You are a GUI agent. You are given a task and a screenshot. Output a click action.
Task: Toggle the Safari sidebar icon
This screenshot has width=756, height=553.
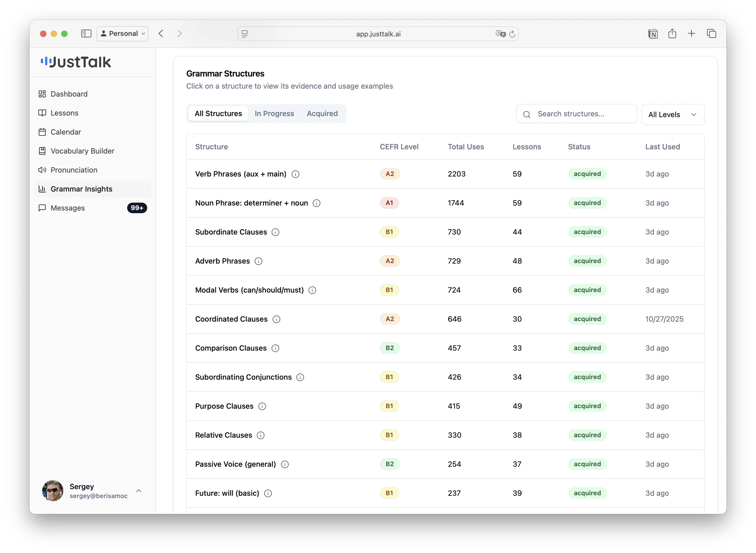(86, 34)
